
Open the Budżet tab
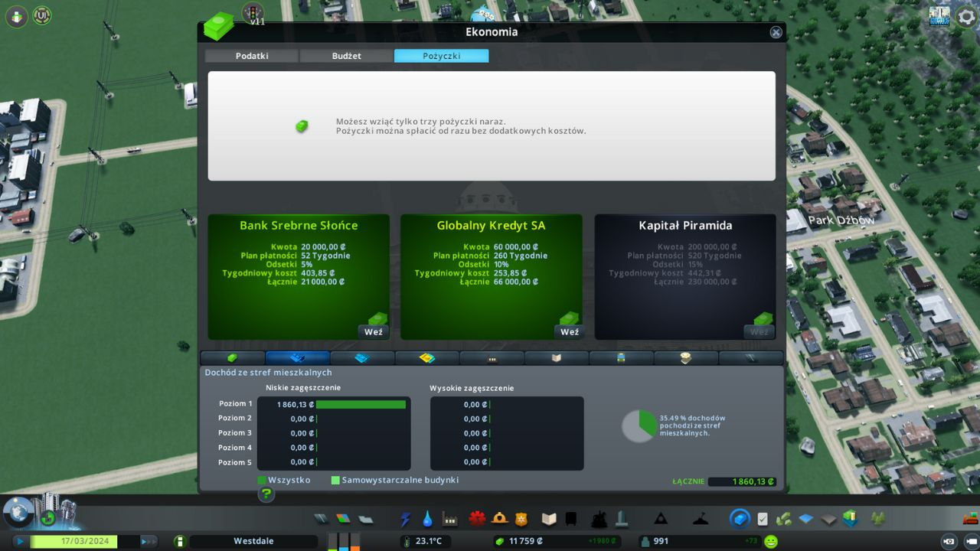346,56
